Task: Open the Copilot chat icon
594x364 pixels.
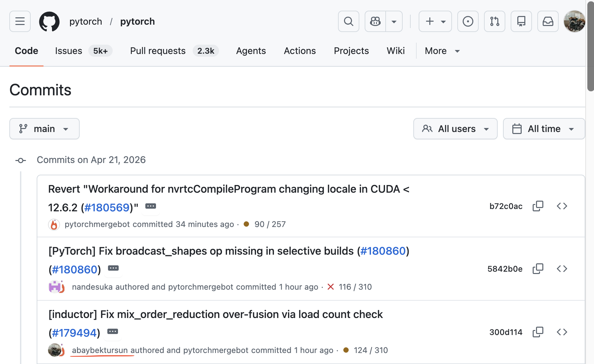Action: [375, 21]
